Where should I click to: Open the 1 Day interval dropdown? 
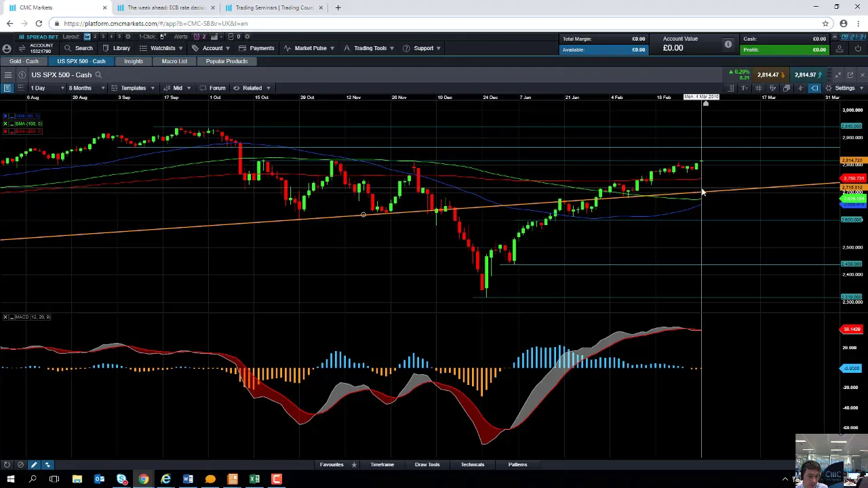point(47,88)
